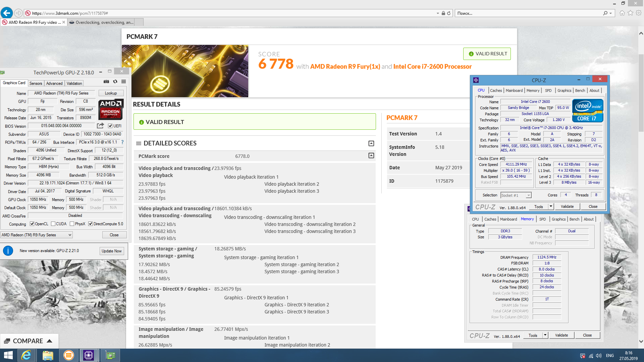Viewport: 644px width, 362px height.
Task: Click Close button in GPU-Z window
Action: [114, 235]
